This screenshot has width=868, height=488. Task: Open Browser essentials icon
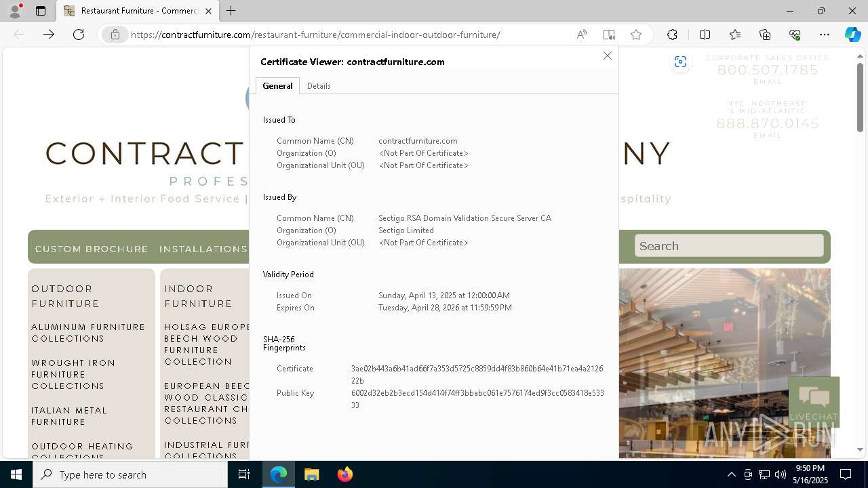(x=795, y=35)
